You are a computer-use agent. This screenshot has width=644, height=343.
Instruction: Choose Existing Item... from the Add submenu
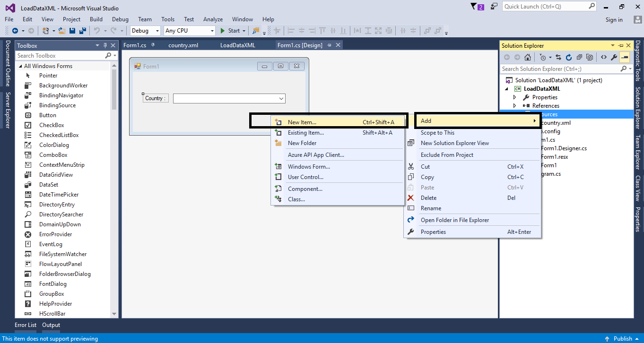click(x=338, y=133)
